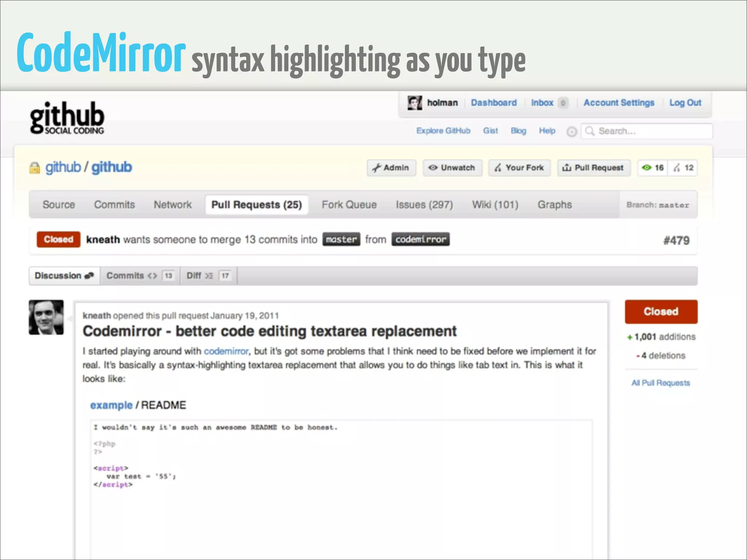Click the circular icon beside the search box
This screenshot has width=747, height=560.
(572, 132)
